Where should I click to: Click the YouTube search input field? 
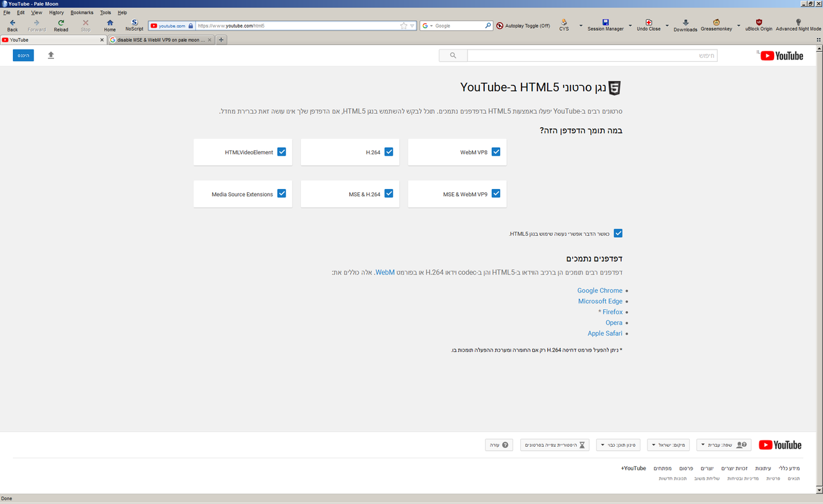coord(592,56)
